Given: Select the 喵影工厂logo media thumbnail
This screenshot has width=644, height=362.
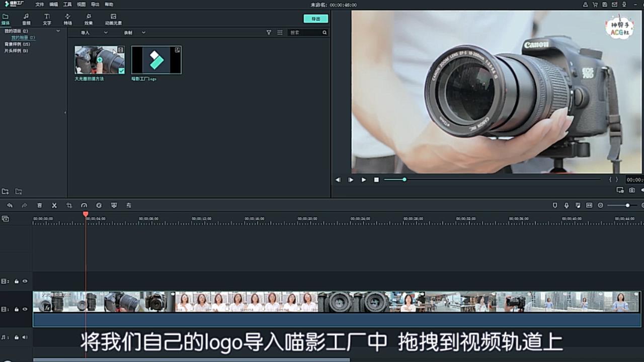Looking at the screenshot, I should [156, 60].
